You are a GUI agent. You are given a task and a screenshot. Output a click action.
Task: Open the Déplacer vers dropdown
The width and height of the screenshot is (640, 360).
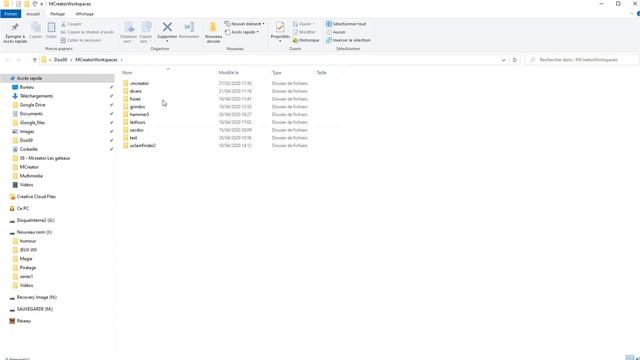tap(129, 39)
